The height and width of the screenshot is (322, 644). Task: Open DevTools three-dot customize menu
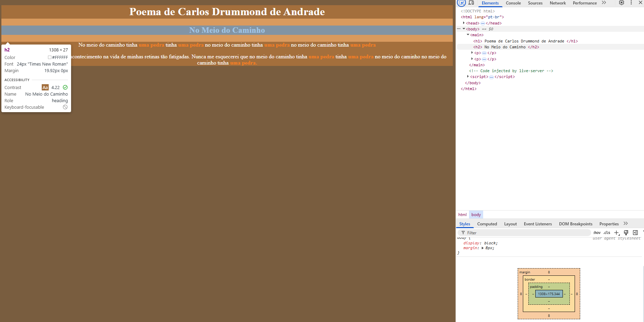[631, 3]
